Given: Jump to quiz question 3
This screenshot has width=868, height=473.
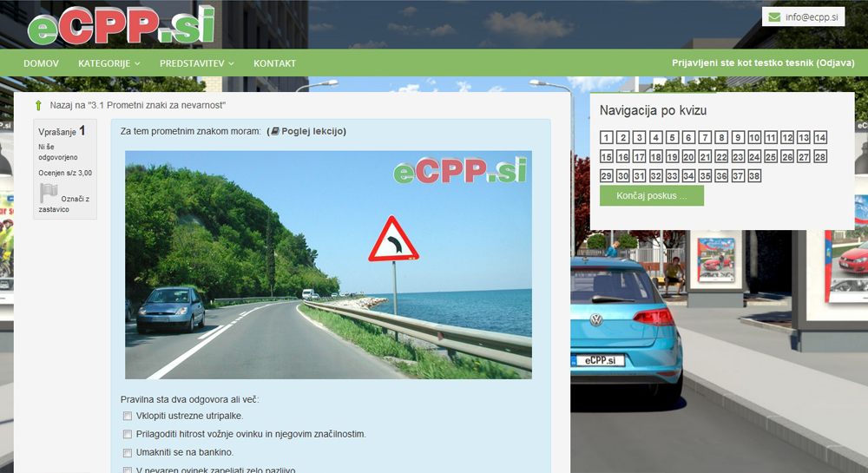Looking at the screenshot, I should (x=640, y=137).
